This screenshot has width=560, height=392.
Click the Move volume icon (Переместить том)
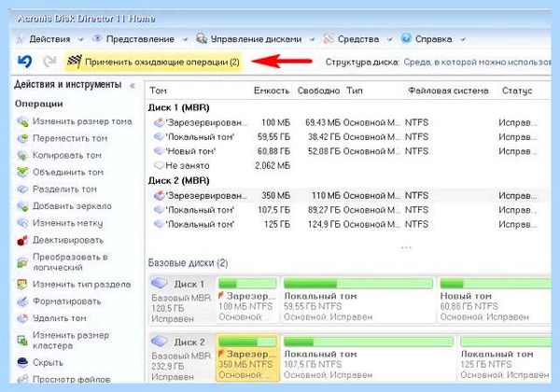point(22,138)
